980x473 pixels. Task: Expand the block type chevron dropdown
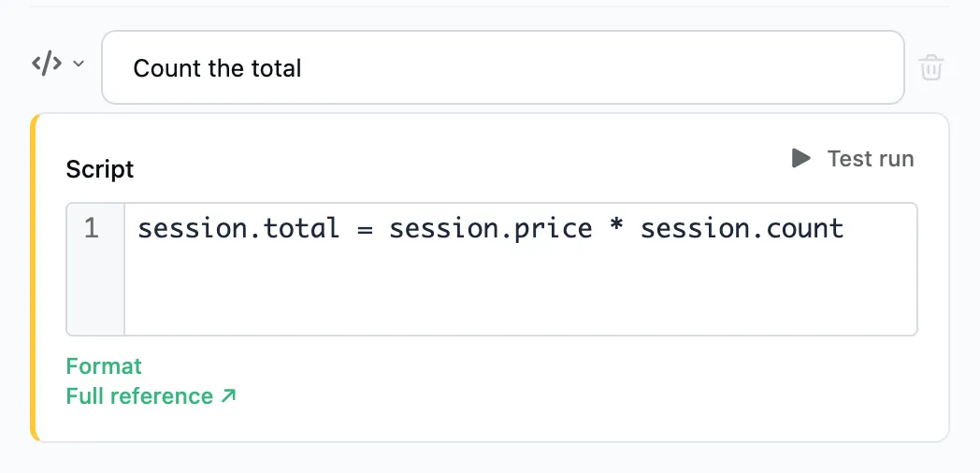tap(79, 64)
